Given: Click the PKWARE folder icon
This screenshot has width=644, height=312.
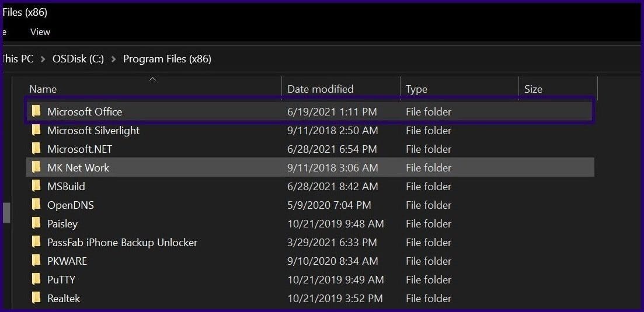Looking at the screenshot, I should (37, 261).
